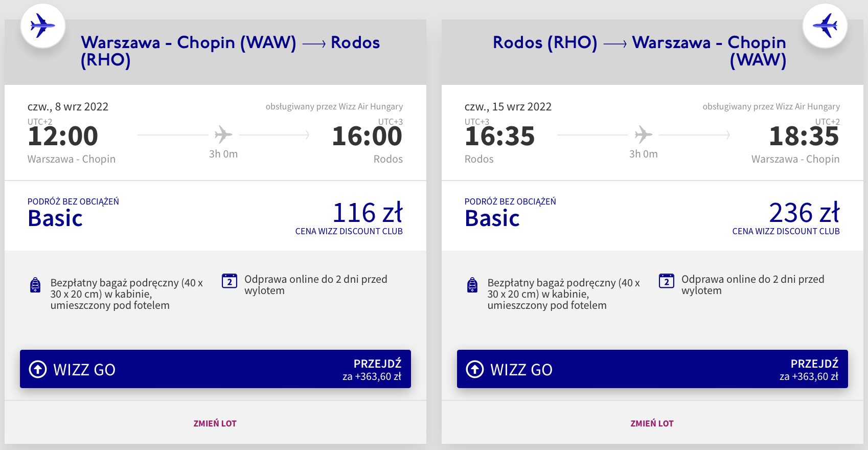Click up-arrow icon on right WIZZ GO
868x450 pixels.
[475, 369]
